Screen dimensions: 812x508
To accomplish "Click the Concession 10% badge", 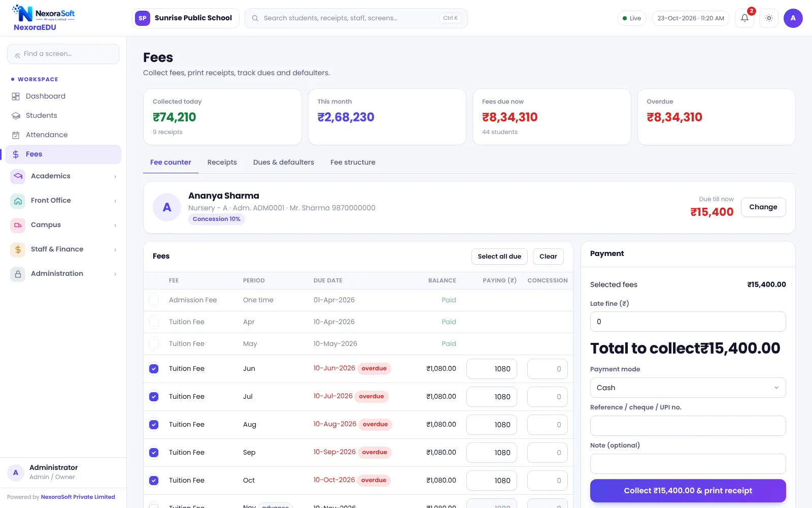I will click(x=217, y=219).
